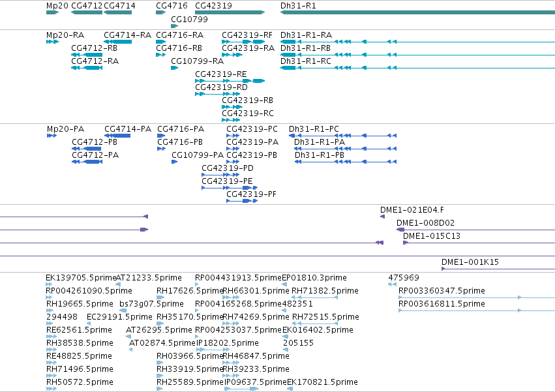Select EST RE48825.5prime
The height and width of the screenshot is (392, 555).
pyautogui.click(x=80, y=356)
